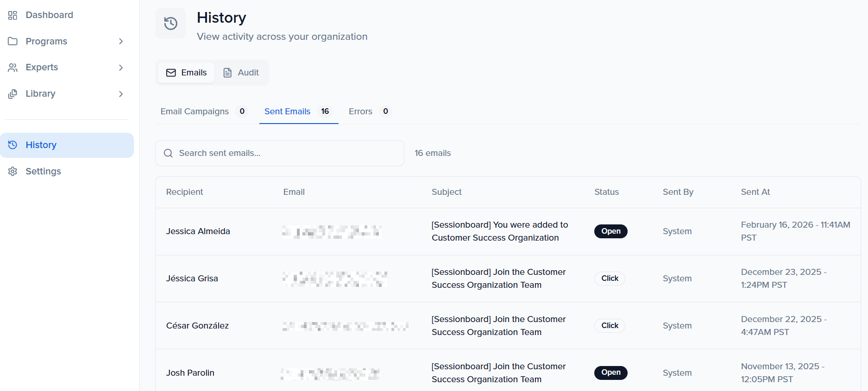Expand the Programs submenu chevron
The image size is (868, 391).
121,41
